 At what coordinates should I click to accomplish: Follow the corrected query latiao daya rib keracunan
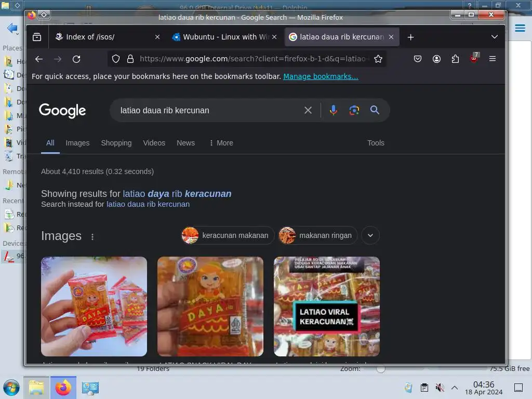pyautogui.click(x=177, y=194)
